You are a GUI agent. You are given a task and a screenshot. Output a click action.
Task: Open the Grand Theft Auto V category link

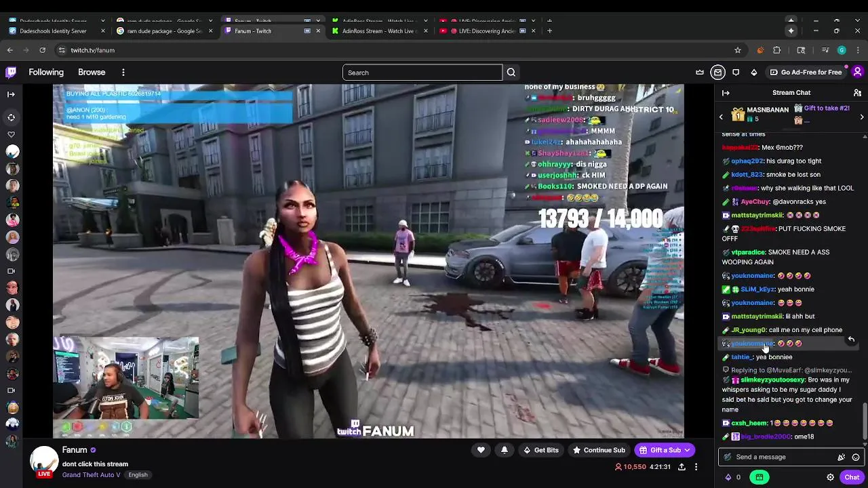92,475
